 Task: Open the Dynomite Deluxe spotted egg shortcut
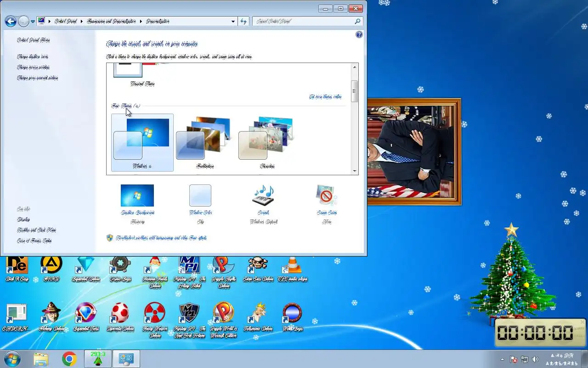(x=120, y=317)
